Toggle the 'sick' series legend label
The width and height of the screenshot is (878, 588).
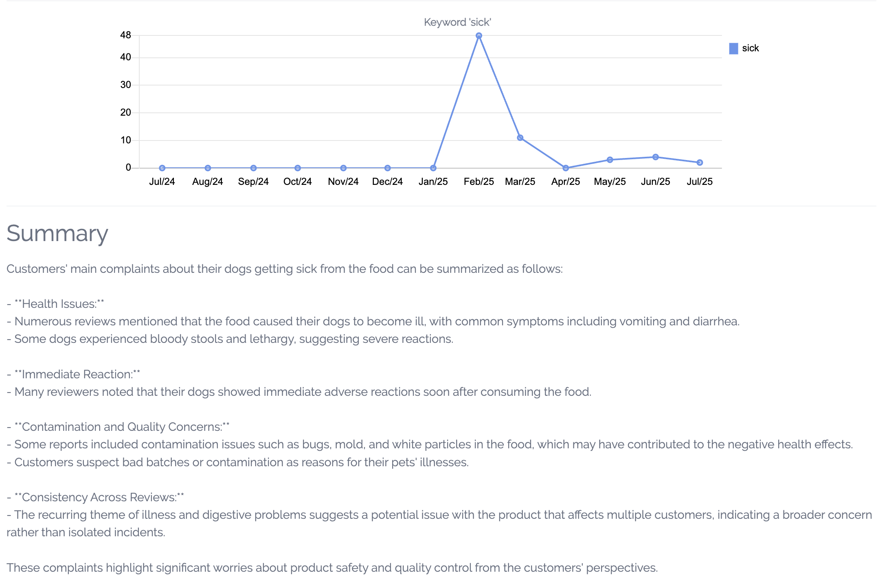click(750, 48)
